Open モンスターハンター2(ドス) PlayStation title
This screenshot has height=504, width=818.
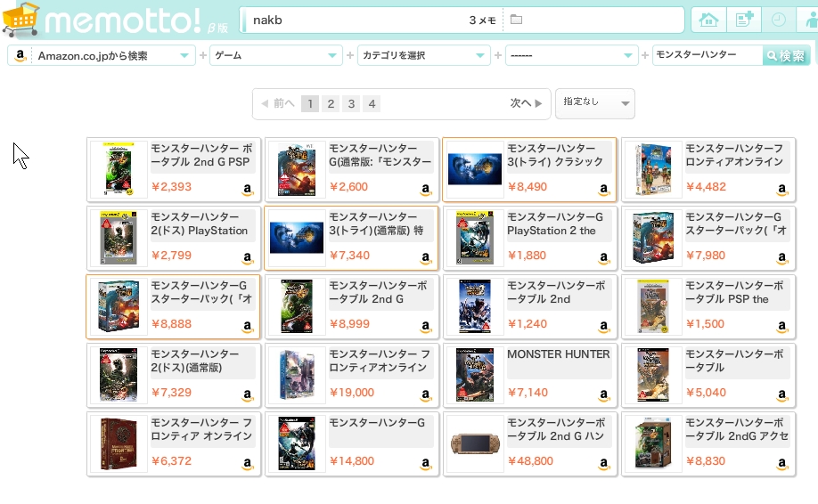200,224
